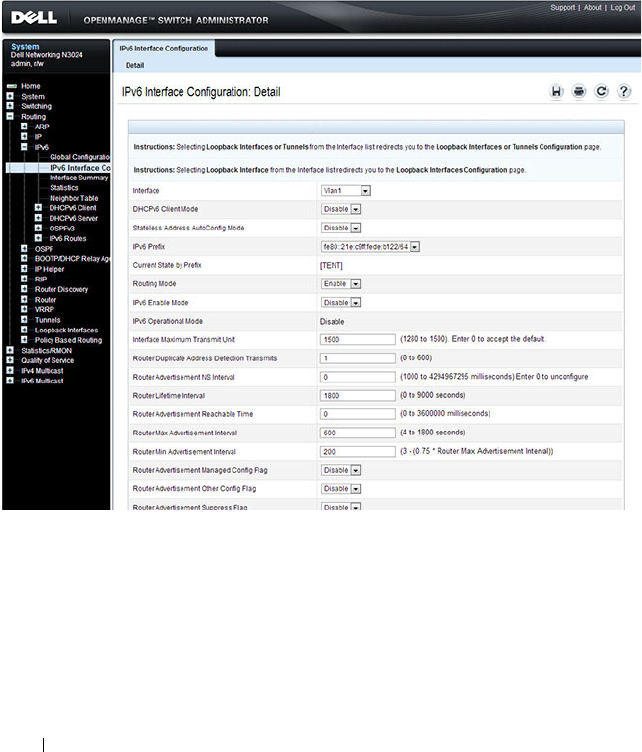Open Neighbor Table tree item
642x752 pixels.
(x=74, y=198)
